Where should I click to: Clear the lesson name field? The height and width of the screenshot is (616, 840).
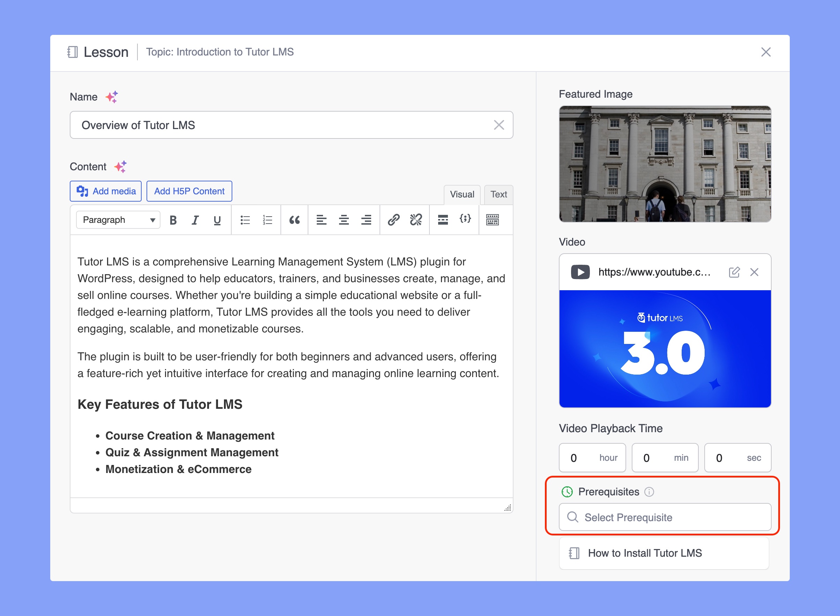499,125
